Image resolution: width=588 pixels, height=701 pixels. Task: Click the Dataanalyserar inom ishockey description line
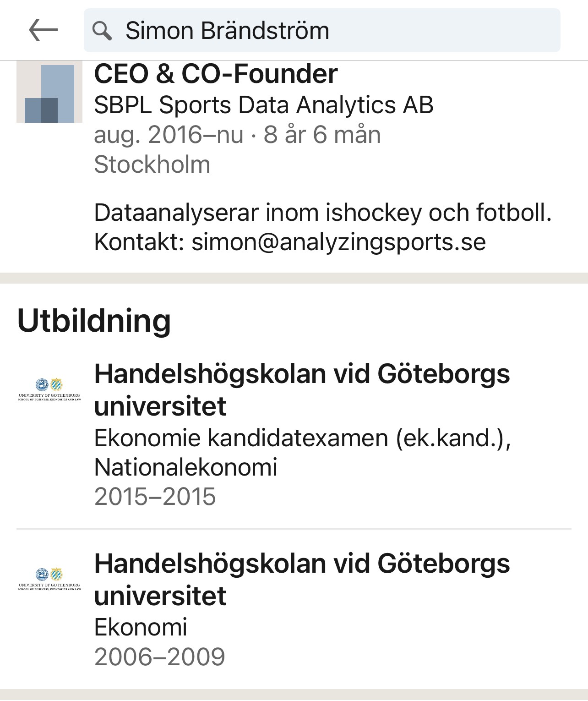(322, 213)
